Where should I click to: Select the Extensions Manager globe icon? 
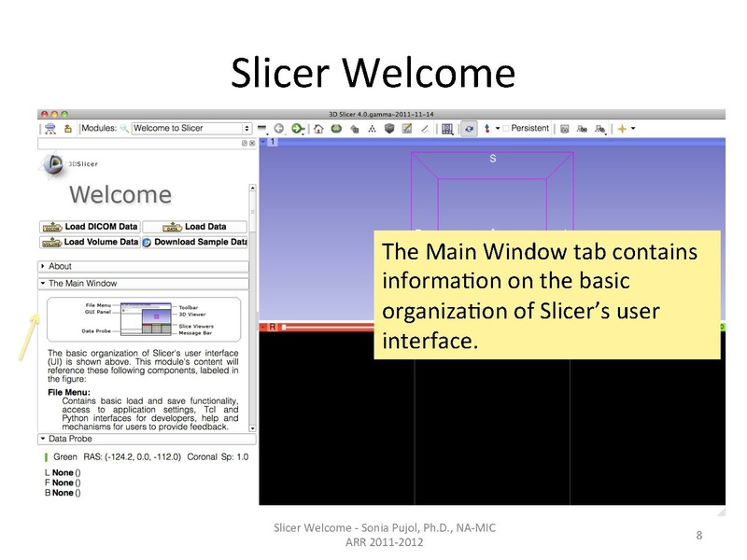click(336, 127)
